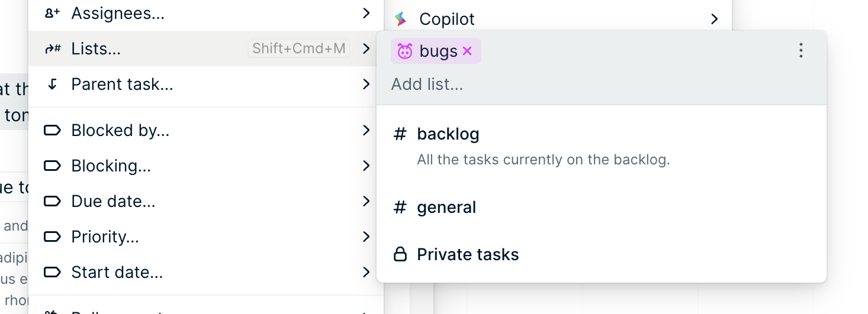Select the Private tasks list
This screenshot has width=868, height=314.
(x=468, y=255)
